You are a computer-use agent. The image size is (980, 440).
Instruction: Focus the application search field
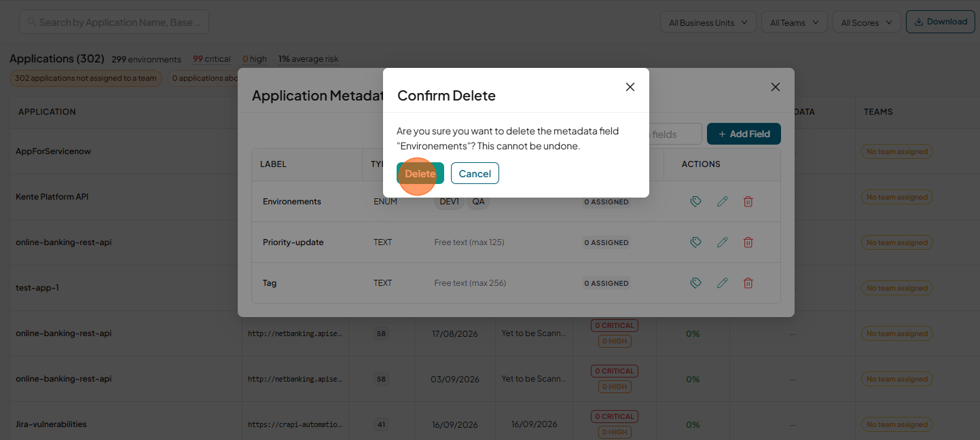pos(114,22)
